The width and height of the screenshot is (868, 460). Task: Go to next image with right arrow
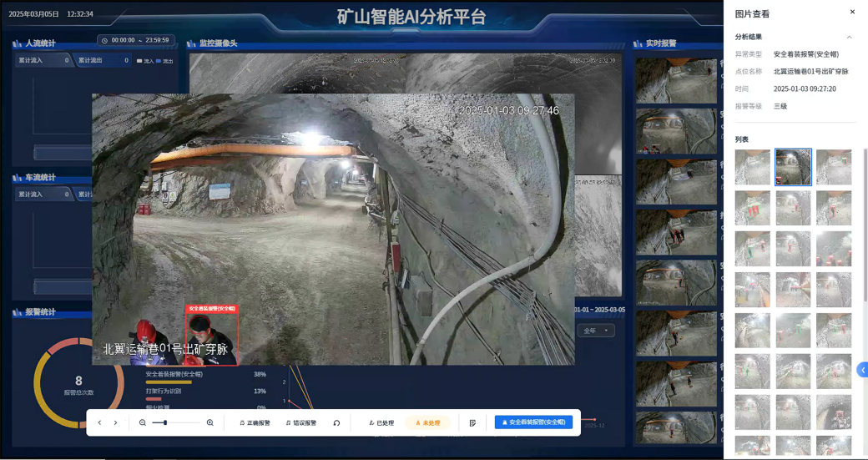click(115, 423)
